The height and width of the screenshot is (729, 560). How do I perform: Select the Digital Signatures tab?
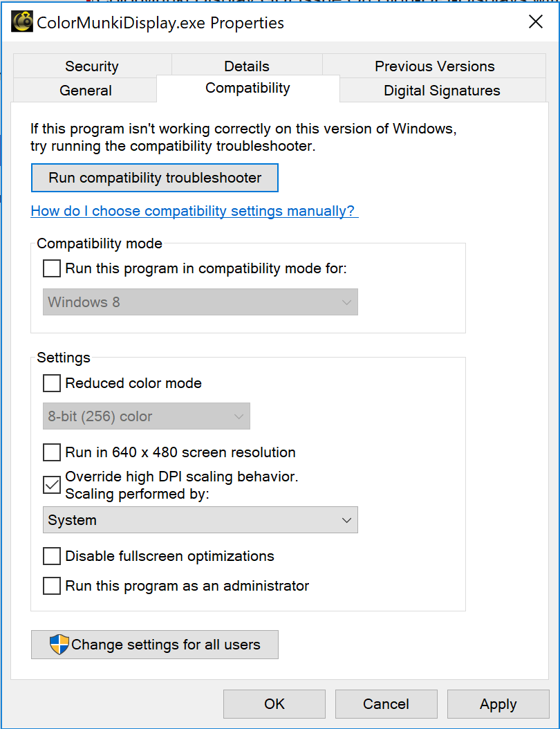tap(442, 90)
